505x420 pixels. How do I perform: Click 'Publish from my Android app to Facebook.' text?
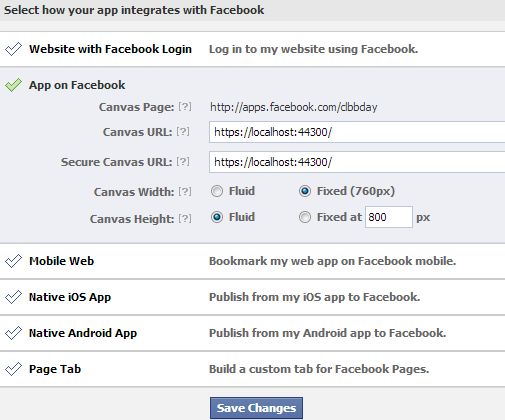tap(327, 333)
